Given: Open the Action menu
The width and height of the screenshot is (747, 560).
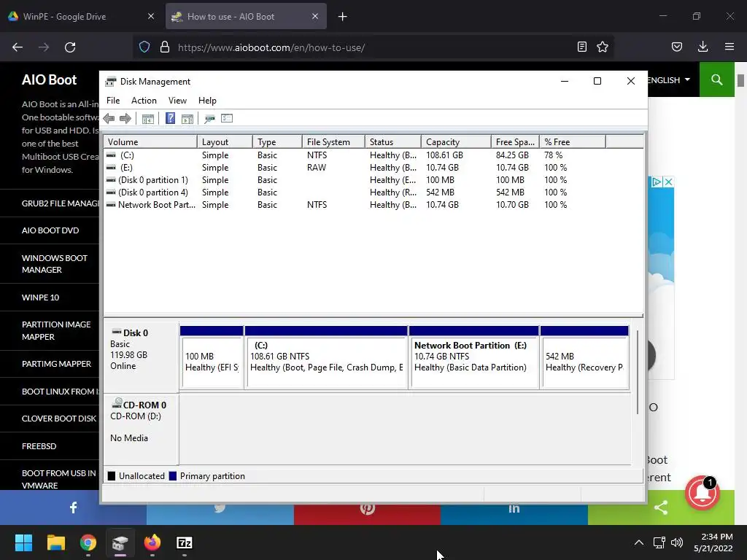Looking at the screenshot, I should click(144, 101).
